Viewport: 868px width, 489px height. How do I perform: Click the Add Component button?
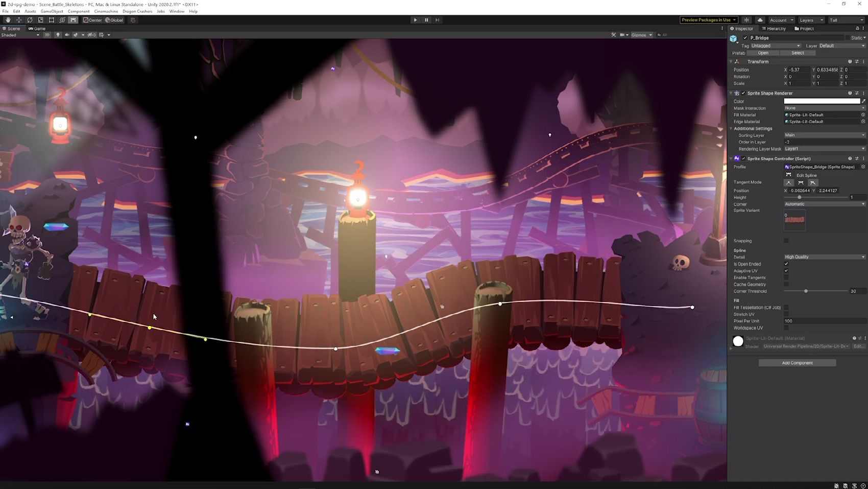[x=797, y=363]
